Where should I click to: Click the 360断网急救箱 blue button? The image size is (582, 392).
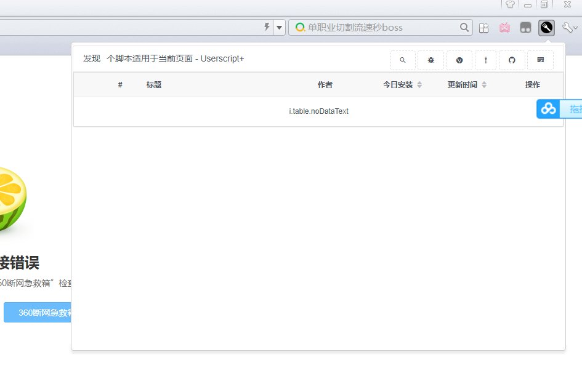38,312
